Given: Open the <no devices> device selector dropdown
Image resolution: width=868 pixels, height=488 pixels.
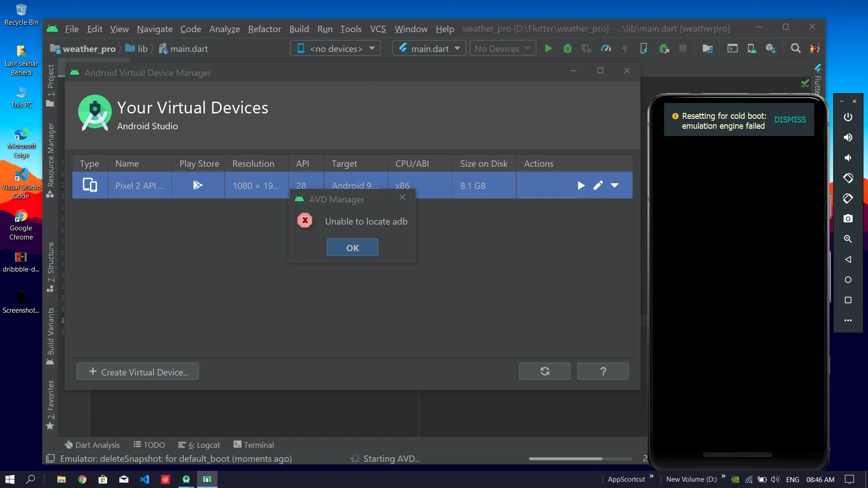Looking at the screenshot, I should [335, 48].
